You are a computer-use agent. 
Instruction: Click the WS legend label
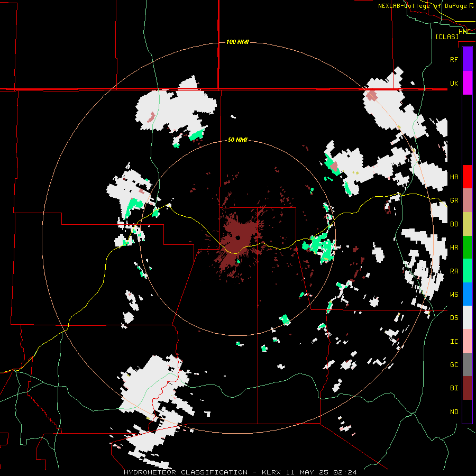coord(454,295)
